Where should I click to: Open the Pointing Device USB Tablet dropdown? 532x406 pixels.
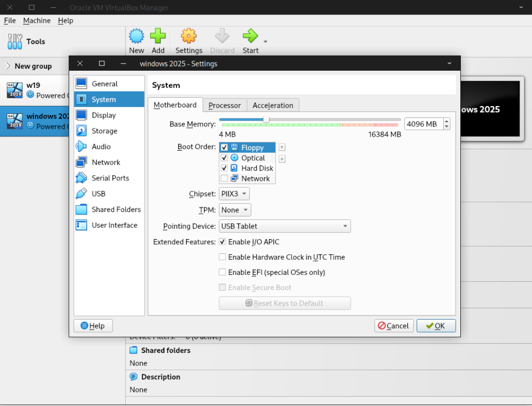[x=285, y=226]
